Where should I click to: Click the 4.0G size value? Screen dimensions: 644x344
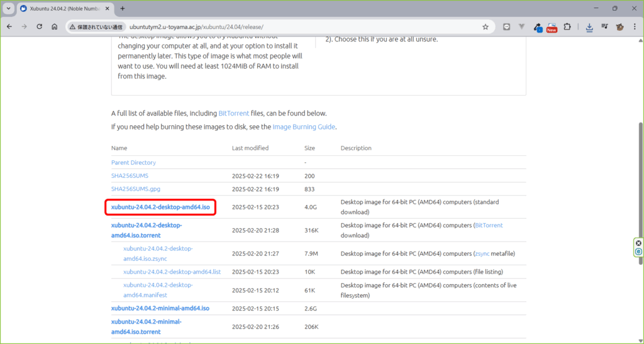(311, 208)
